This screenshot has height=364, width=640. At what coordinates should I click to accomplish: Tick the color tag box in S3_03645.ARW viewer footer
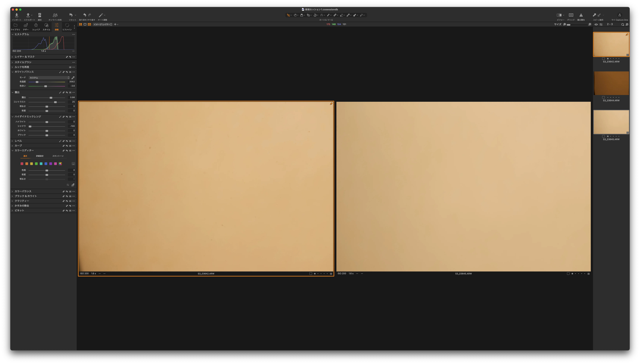click(x=568, y=274)
